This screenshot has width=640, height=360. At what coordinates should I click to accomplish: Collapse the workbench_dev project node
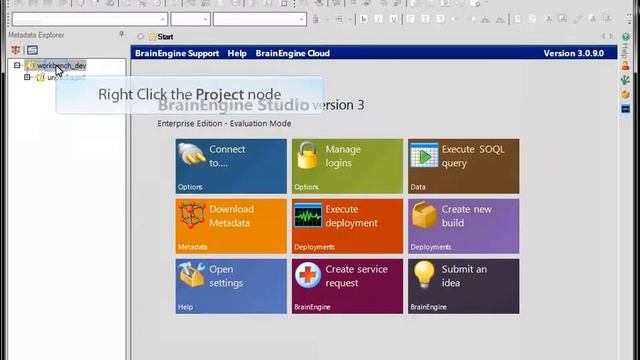[17, 65]
